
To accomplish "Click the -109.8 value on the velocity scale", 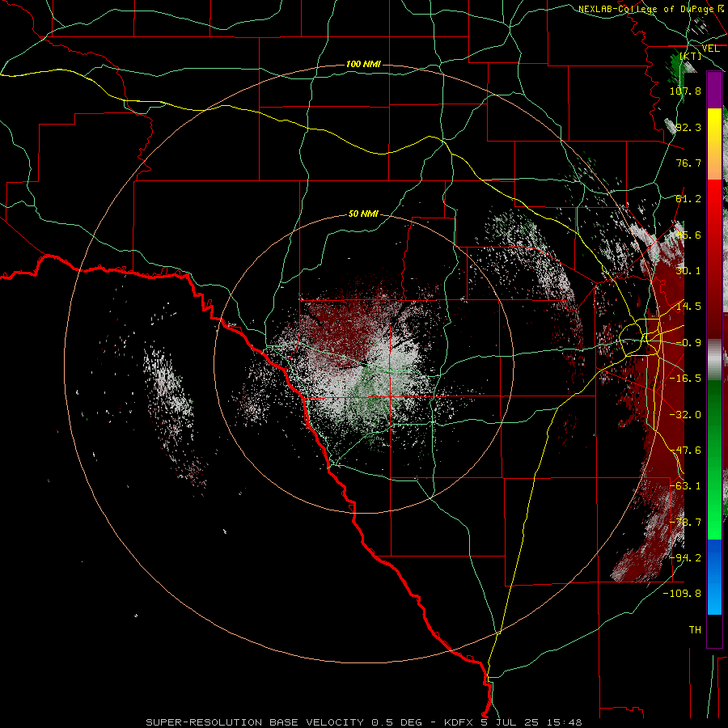I will 682,594.
